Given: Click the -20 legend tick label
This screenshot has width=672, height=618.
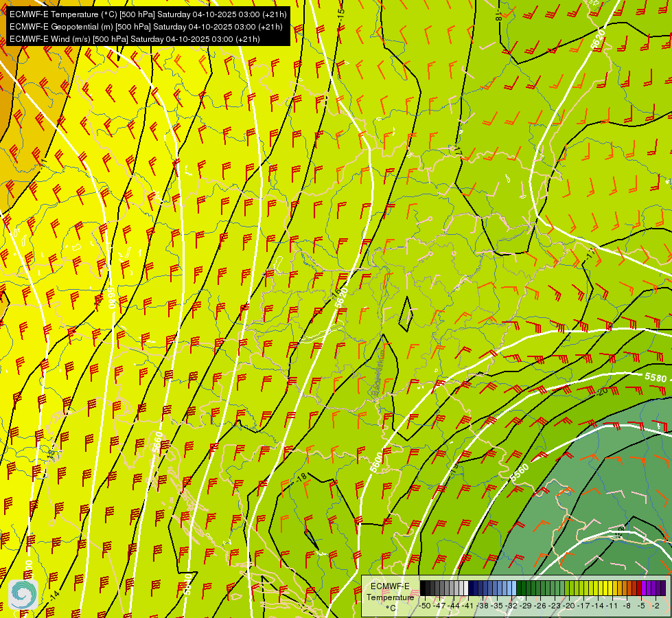Looking at the screenshot, I should pyautogui.click(x=569, y=606).
